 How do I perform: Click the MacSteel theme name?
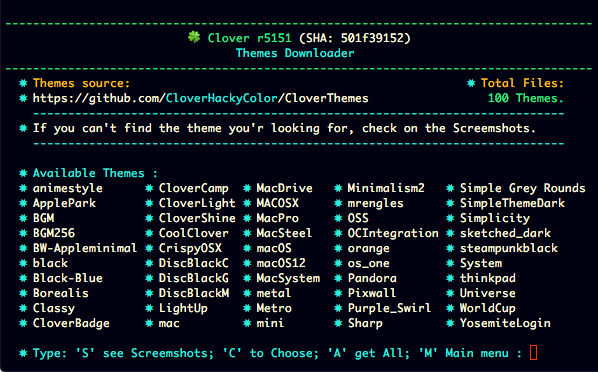285,233
